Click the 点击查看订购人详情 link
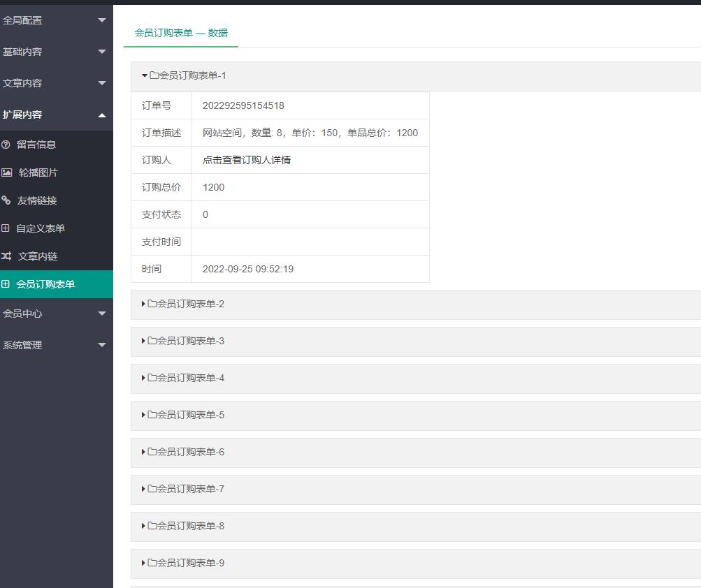Image resolution: width=701 pixels, height=588 pixels. tap(247, 160)
